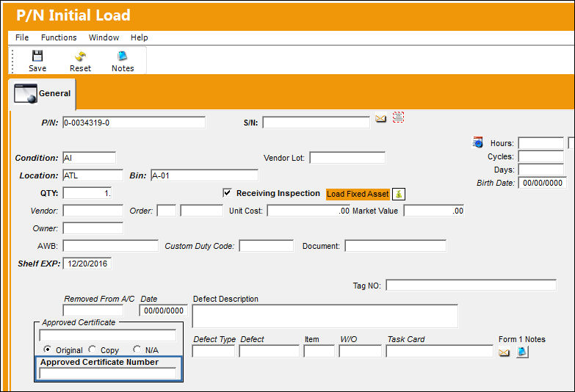Click the Vendor Lot field
Screen dimensions: 575x392
pyautogui.click(x=347, y=158)
